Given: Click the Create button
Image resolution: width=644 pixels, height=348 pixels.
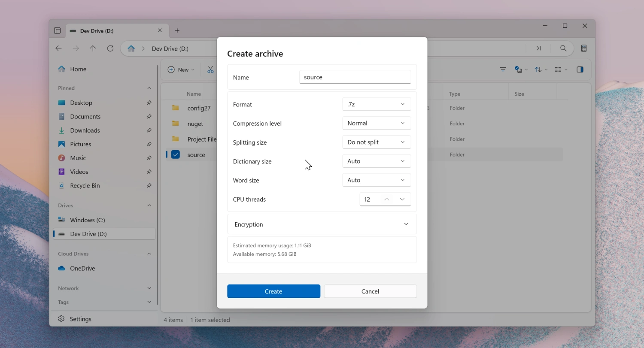Looking at the screenshot, I should click(x=273, y=291).
